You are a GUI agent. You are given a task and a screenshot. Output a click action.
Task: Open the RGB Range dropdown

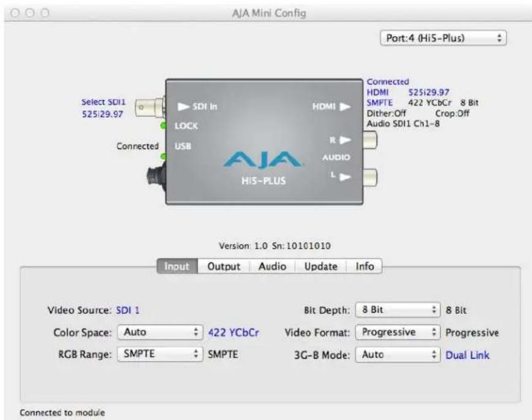pyautogui.click(x=160, y=354)
